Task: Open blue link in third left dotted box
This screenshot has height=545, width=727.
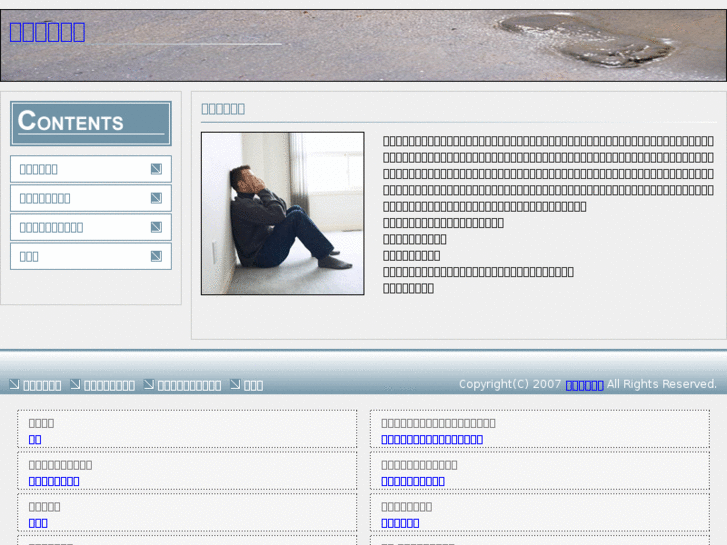Action: (x=38, y=523)
